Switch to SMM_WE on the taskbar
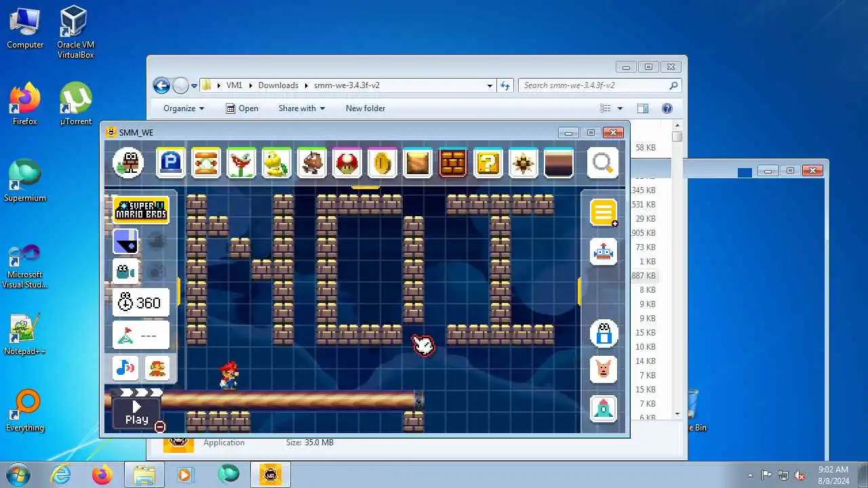Viewport: 868px width, 488px height. [x=270, y=474]
